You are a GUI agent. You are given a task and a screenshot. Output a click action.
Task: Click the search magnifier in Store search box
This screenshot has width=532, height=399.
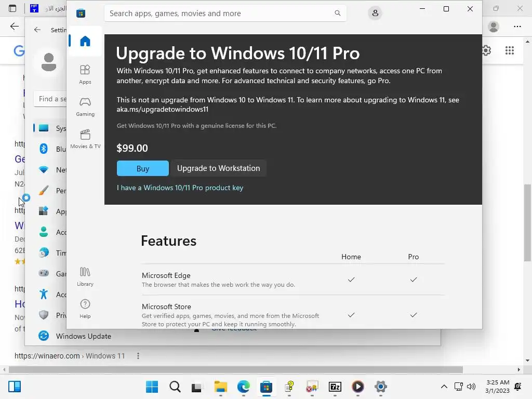(x=337, y=13)
